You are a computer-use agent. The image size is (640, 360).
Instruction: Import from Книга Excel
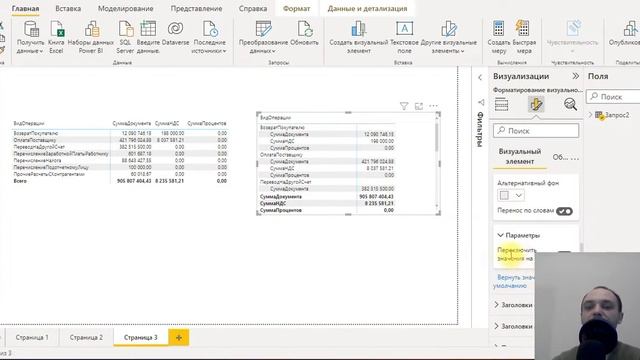pos(56,38)
